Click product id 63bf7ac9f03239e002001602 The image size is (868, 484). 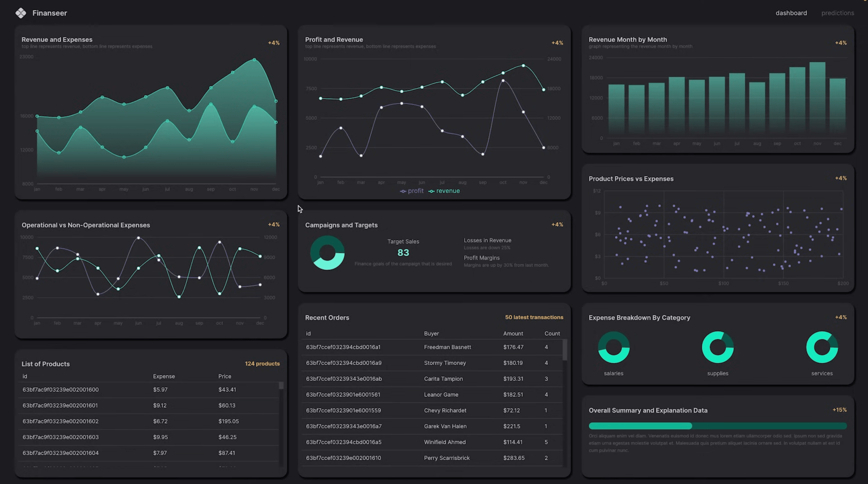[x=60, y=421]
